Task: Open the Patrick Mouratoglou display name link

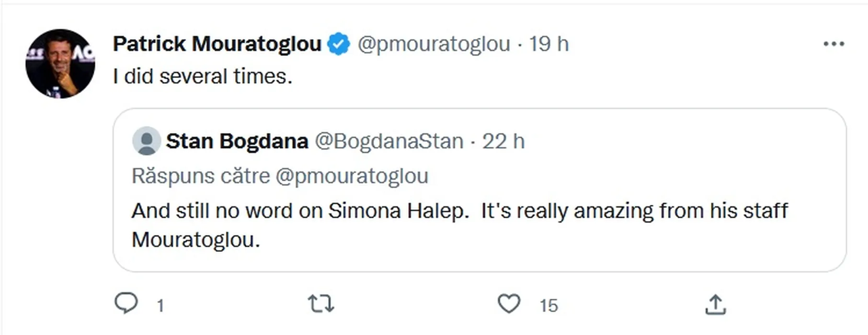Action: tap(217, 44)
